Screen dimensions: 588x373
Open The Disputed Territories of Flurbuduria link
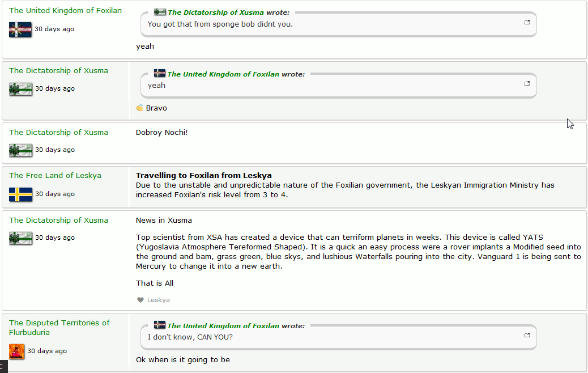[59, 327]
